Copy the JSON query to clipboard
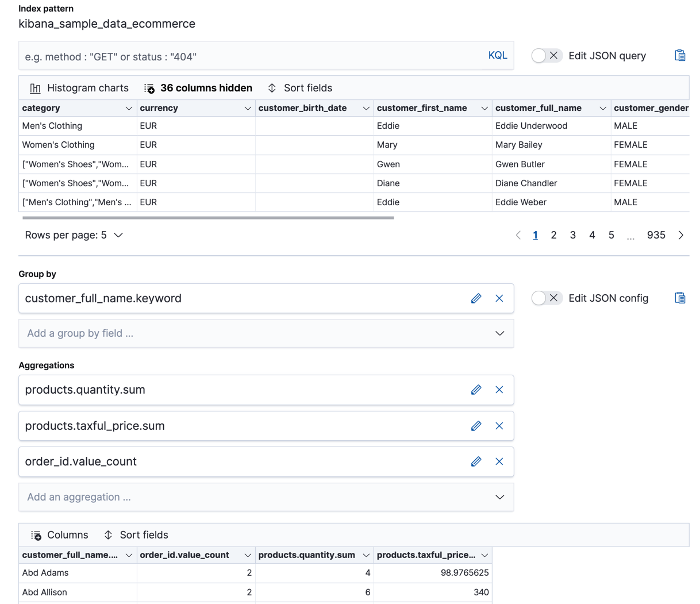Viewport: 700px width, 604px height. 680,55
